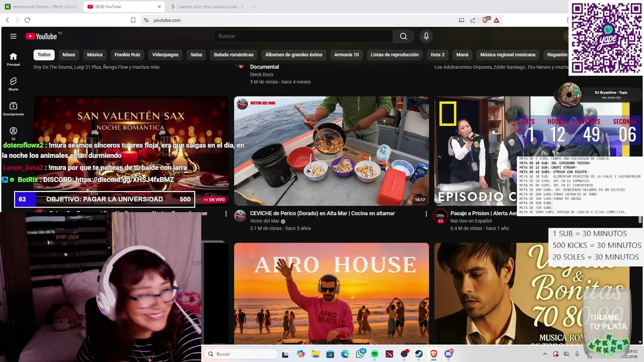Select the Armonía 10 filter chip
Image resolution: width=644 pixels, height=362 pixels.
coord(347,55)
